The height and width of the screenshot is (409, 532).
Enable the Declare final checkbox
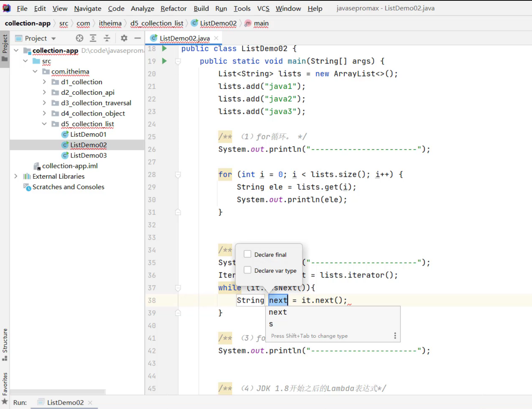tap(248, 254)
